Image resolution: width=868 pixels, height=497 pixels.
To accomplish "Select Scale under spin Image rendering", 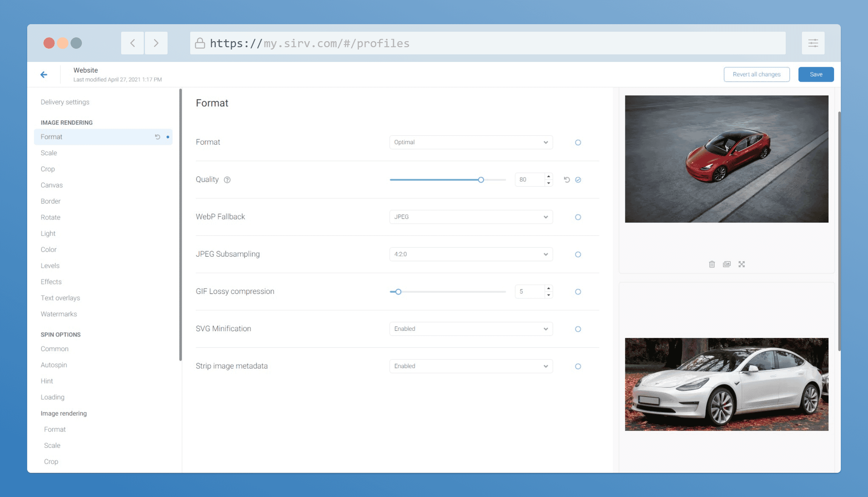I will (x=52, y=446).
